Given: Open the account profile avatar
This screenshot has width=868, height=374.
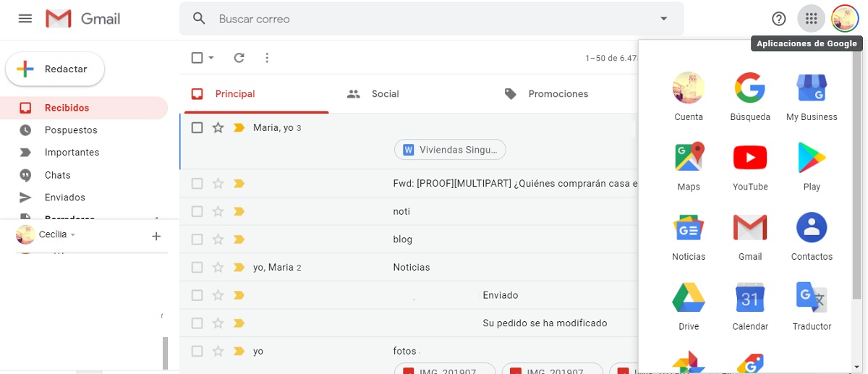Looking at the screenshot, I should pos(844,19).
